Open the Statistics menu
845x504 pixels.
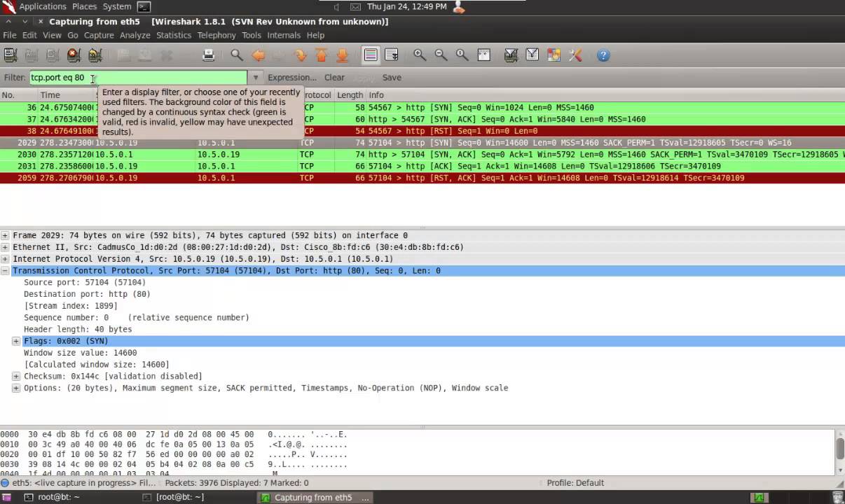(174, 35)
